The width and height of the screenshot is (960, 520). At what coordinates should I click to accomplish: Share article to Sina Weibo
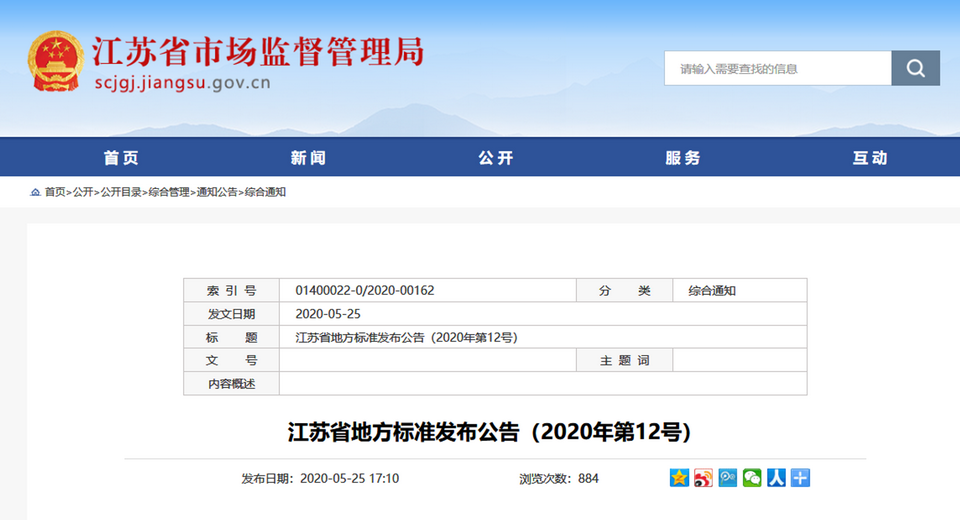pos(704,478)
